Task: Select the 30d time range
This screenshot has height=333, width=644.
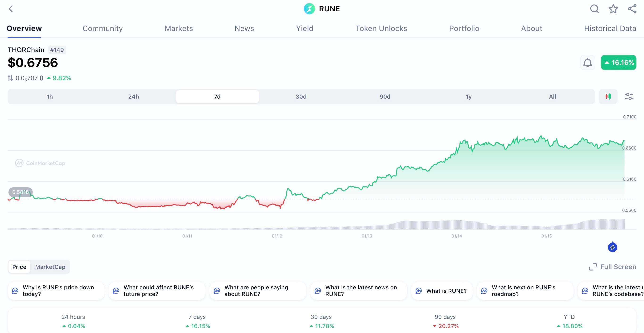Action: (x=301, y=96)
